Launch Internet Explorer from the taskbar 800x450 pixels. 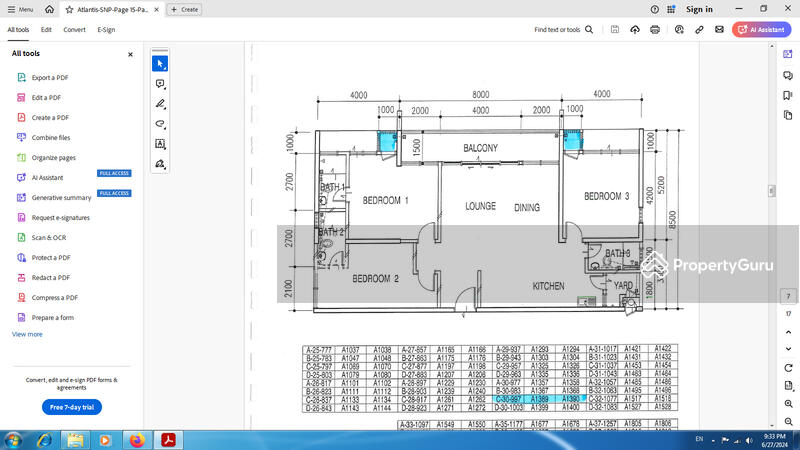pyautogui.click(x=45, y=440)
